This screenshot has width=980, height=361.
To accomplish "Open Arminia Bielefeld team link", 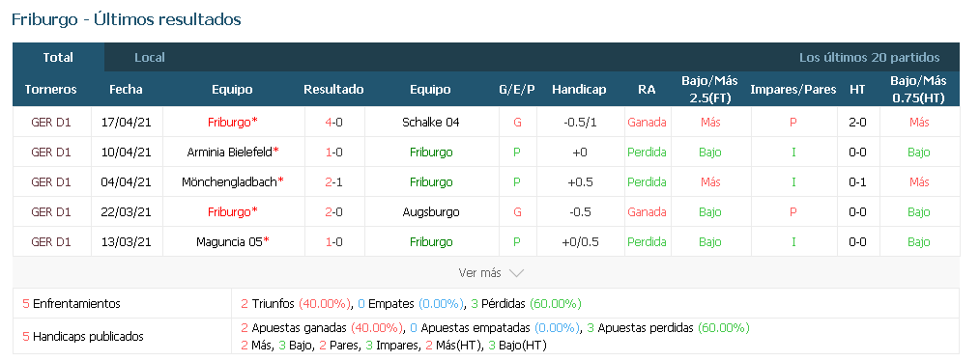I will point(229,153).
